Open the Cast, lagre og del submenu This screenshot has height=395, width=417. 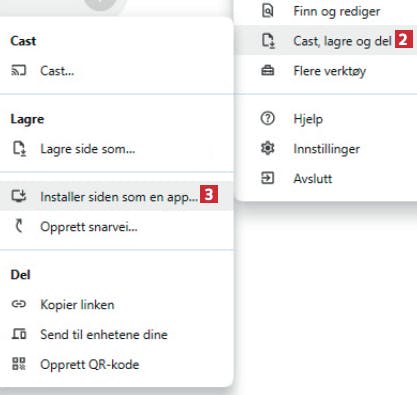tap(325, 40)
